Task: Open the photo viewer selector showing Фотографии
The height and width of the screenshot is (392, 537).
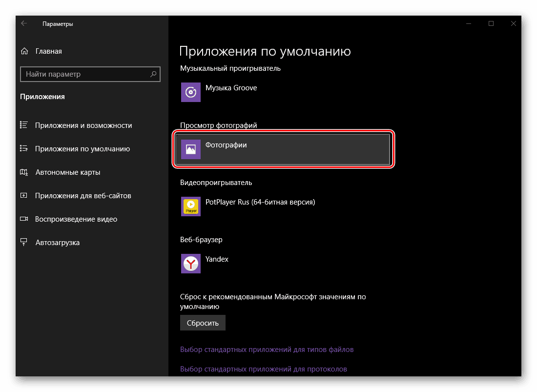Action: coord(283,149)
